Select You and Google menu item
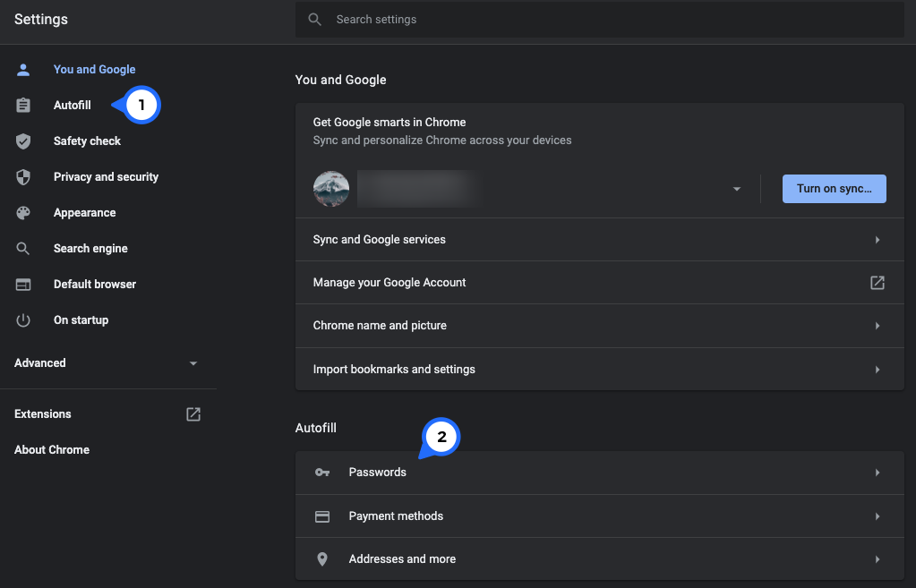The width and height of the screenshot is (916, 588). coord(94,70)
